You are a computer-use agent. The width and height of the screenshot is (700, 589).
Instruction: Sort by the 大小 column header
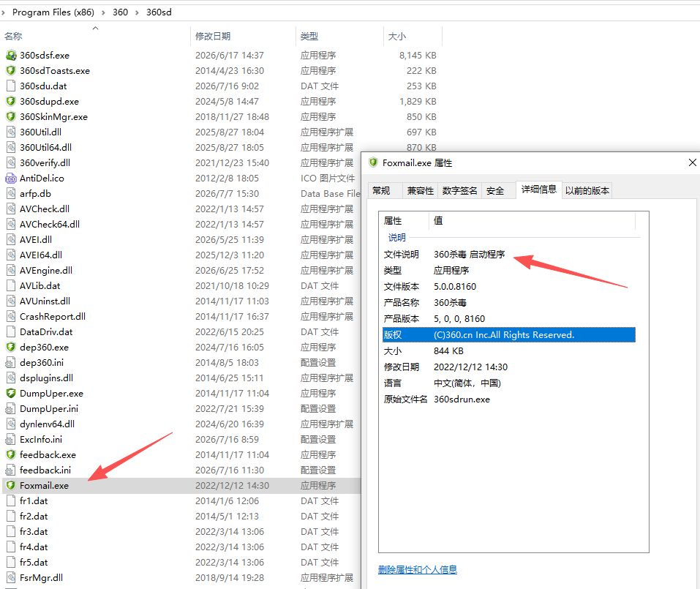pyautogui.click(x=413, y=36)
